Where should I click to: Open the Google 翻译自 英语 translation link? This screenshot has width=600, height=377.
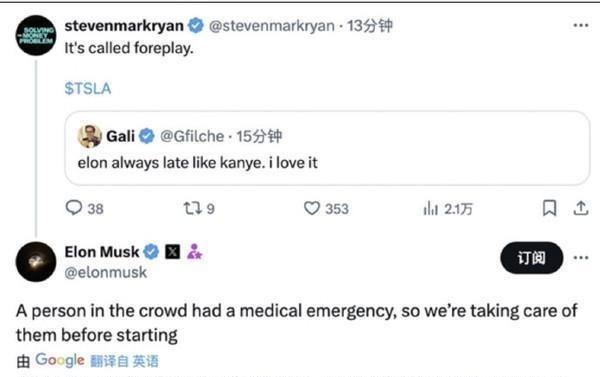[x=97, y=361]
